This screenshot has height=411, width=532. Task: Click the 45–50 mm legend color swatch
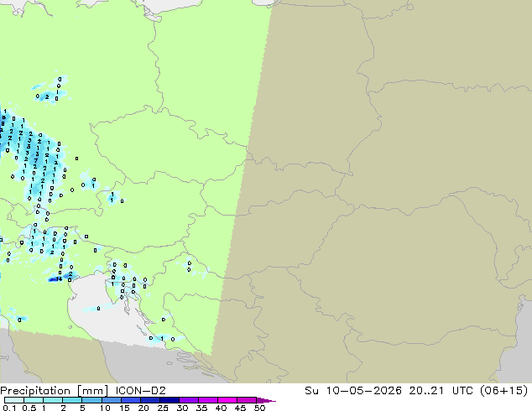click(x=247, y=400)
